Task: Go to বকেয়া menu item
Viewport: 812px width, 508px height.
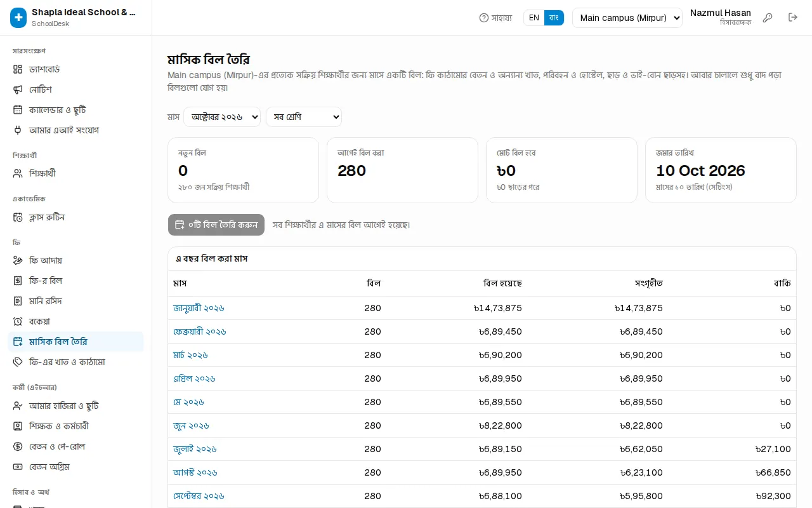Action: click(x=75, y=321)
